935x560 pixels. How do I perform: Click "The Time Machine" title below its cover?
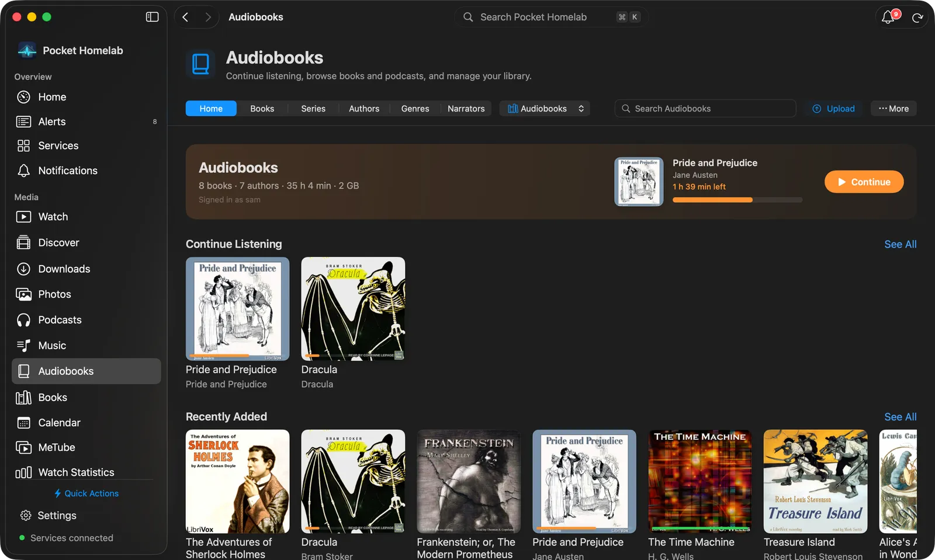pos(691,542)
